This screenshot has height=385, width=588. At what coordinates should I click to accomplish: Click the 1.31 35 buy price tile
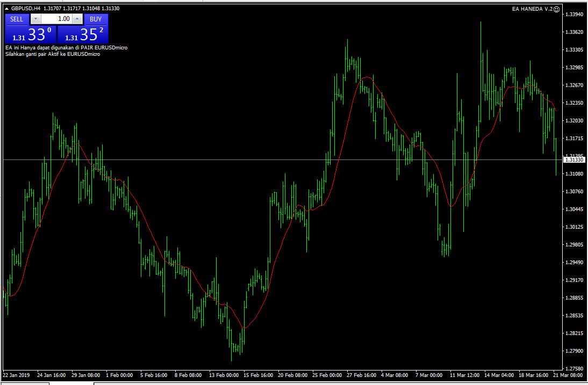coord(83,34)
